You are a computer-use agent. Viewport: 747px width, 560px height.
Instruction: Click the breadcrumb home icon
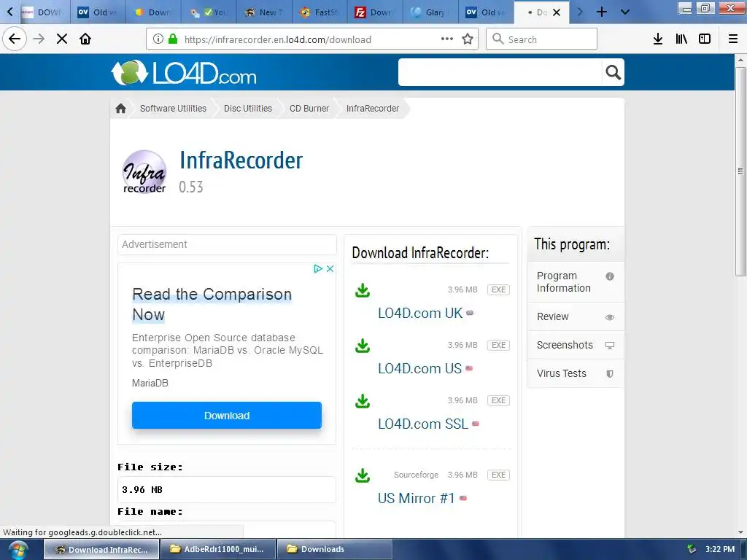(x=120, y=108)
